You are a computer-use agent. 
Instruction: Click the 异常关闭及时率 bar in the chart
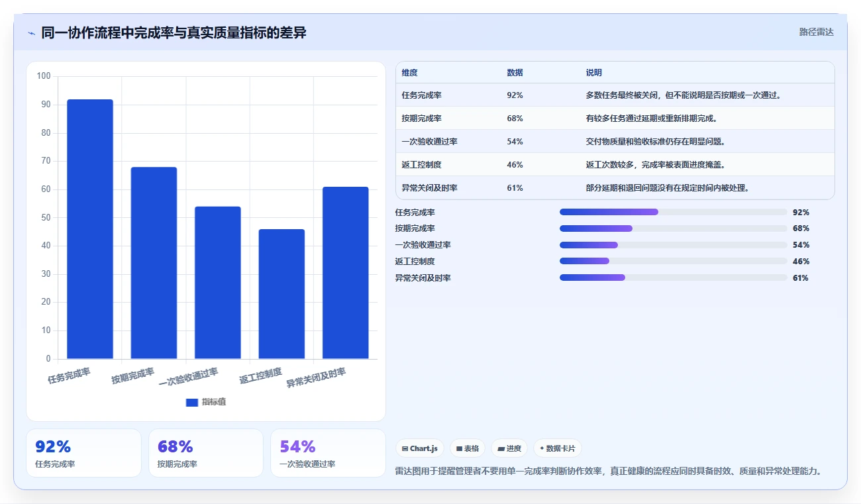(345, 273)
